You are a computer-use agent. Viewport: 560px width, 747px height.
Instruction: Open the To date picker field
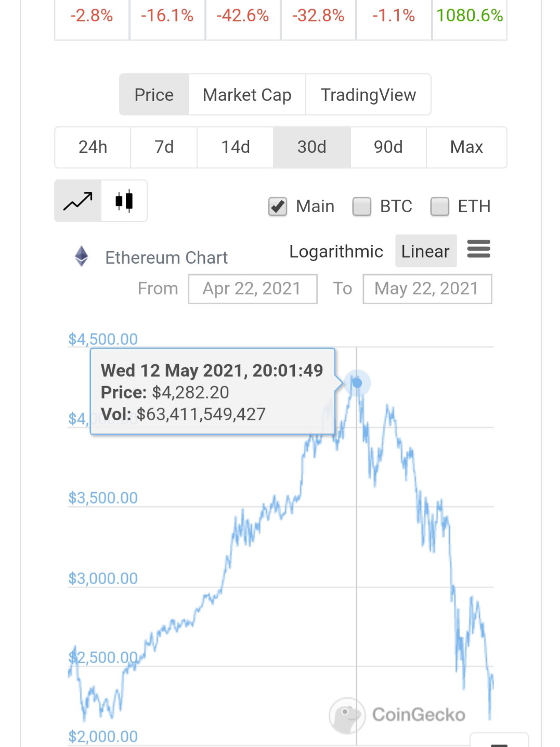[427, 289]
